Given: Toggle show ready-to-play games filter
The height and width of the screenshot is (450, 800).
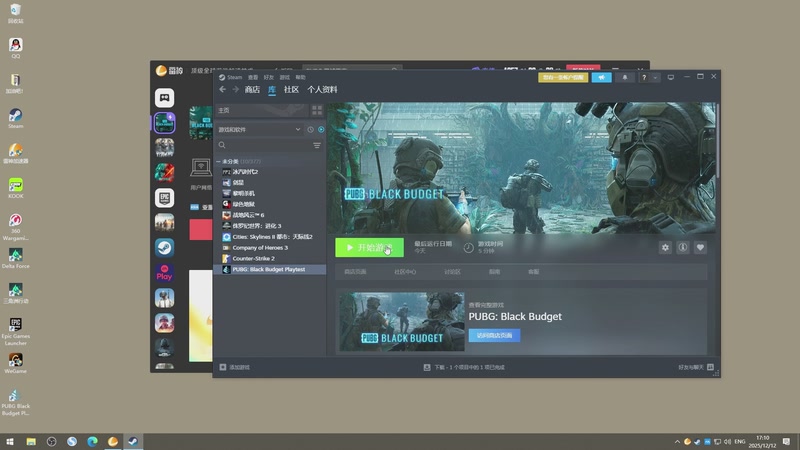Looking at the screenshot, I should [x=321, y=130].
